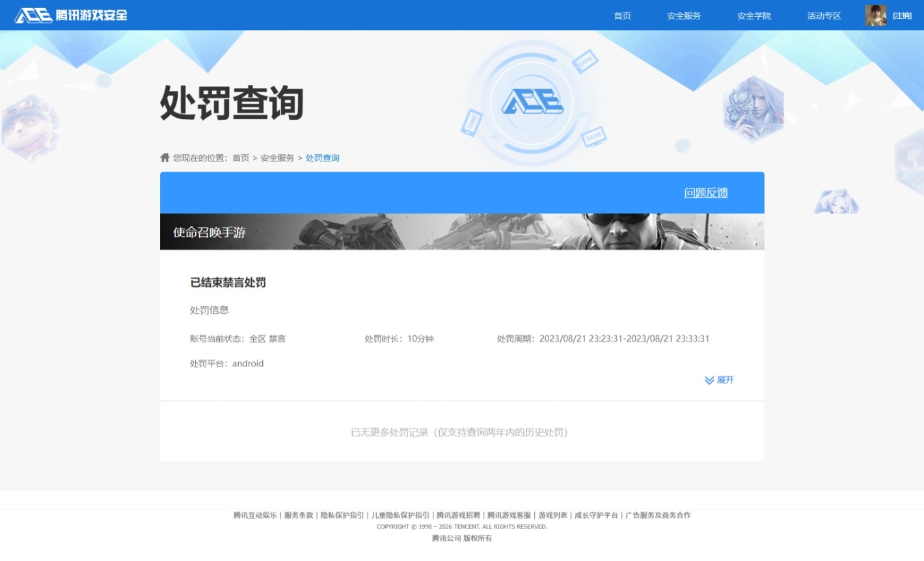
Task: Open the 问题反馈 feedback link
Action: tap(706, 193)
